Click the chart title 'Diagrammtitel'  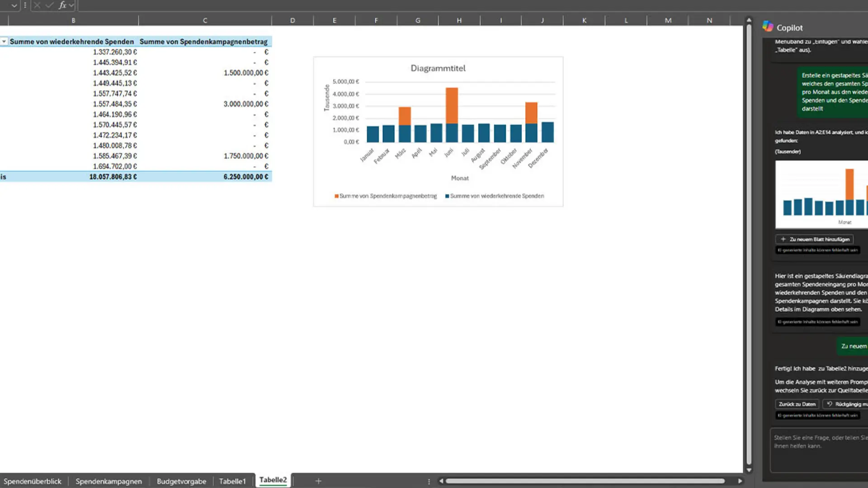pyautogui.click(x=438, y=68)
